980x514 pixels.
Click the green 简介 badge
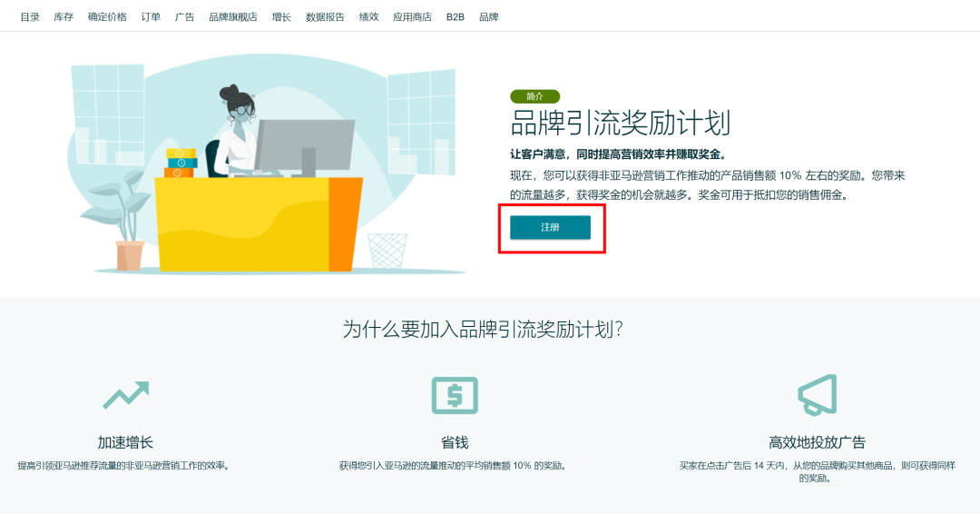click(x=535, y=96)
